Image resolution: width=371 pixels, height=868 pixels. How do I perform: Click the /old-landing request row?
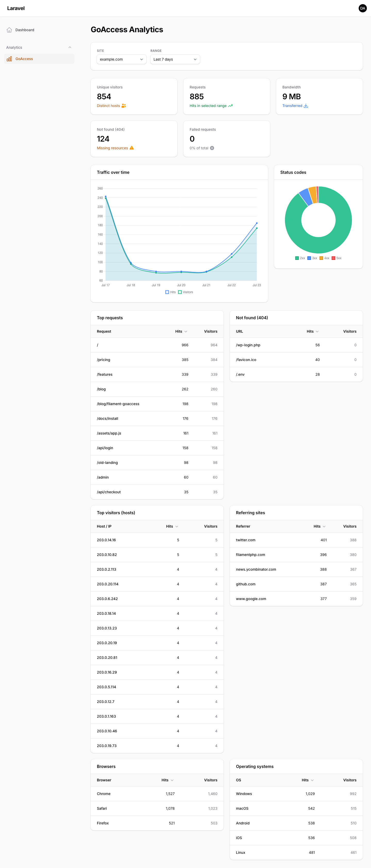coord(157,463)
